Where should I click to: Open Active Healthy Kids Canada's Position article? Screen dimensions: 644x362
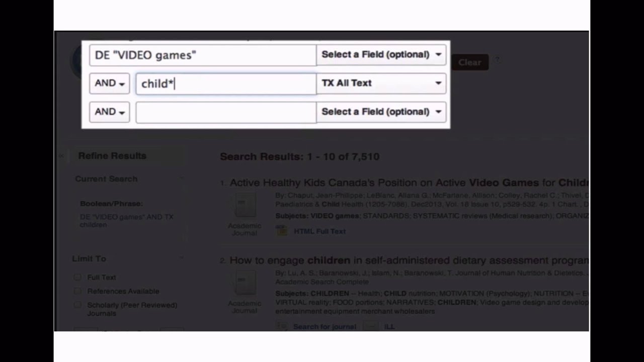[409, 183]
